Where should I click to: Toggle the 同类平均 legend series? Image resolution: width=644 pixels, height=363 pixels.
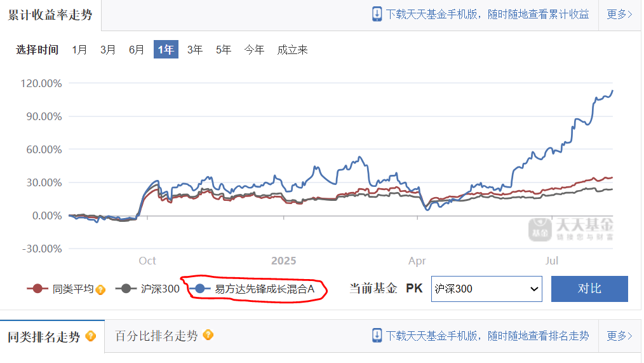coord(60,289)
